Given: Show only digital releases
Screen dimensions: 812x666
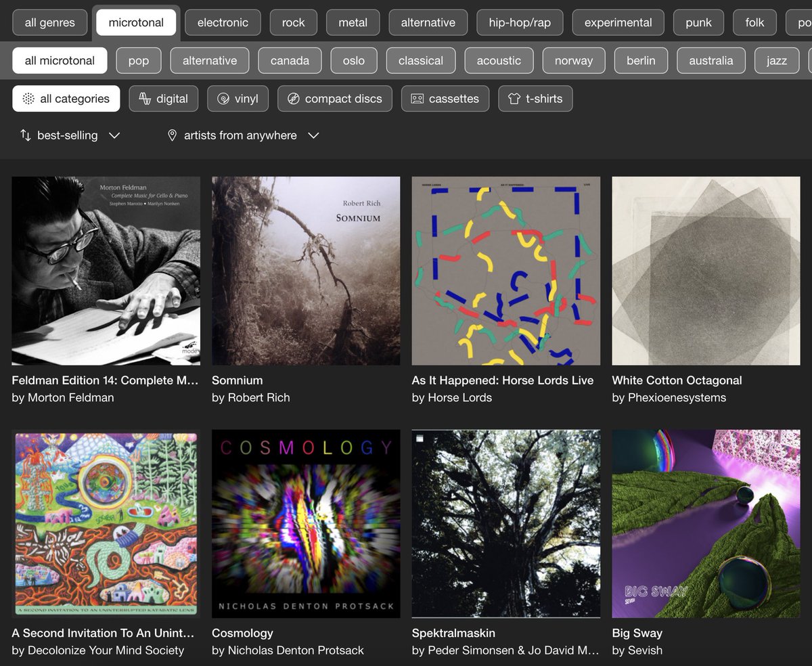Looking at the screenshot, I should [x=164, y=99].
